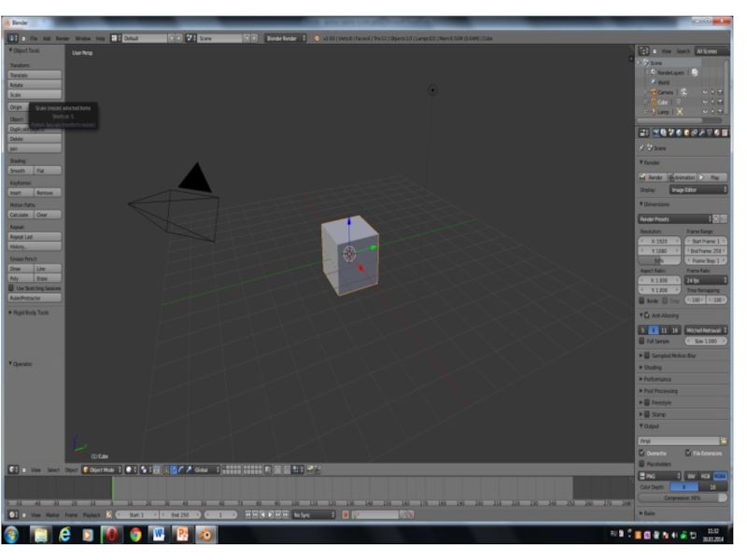Launch Google Chrome from the taskbar
The height and width of the screenshot is (560, 747).
point(135,535)
